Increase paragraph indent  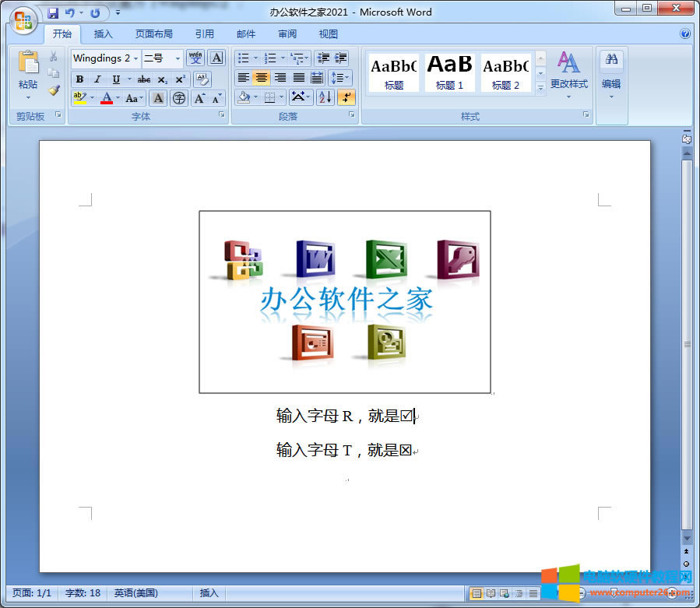340,58
